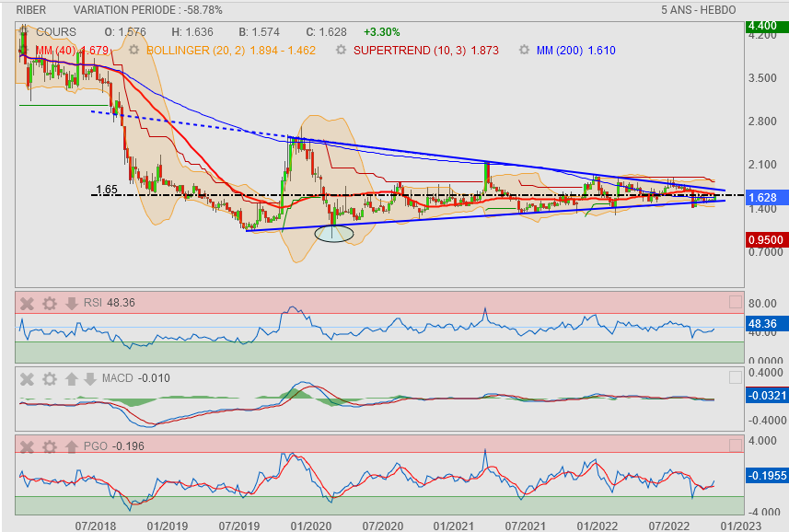Open the SUPERTREND indicator settings gear
789x532 pixels.
coord(342,50)
